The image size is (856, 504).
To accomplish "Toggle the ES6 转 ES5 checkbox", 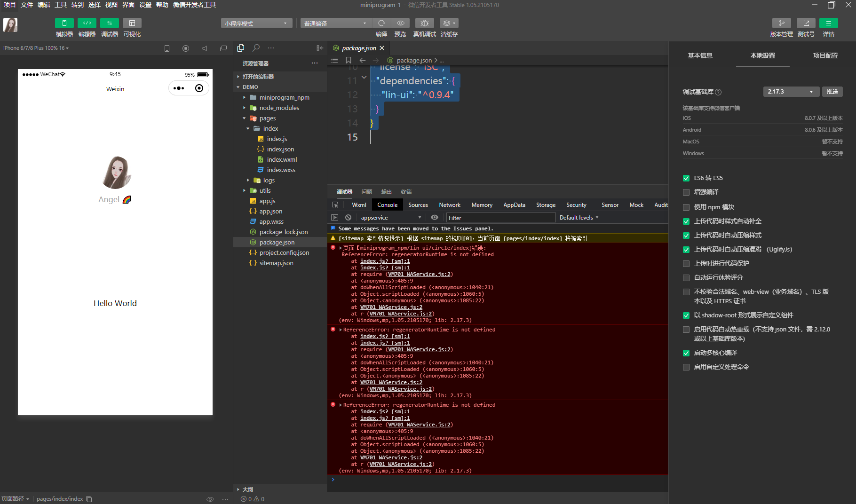I will [686, 178].
